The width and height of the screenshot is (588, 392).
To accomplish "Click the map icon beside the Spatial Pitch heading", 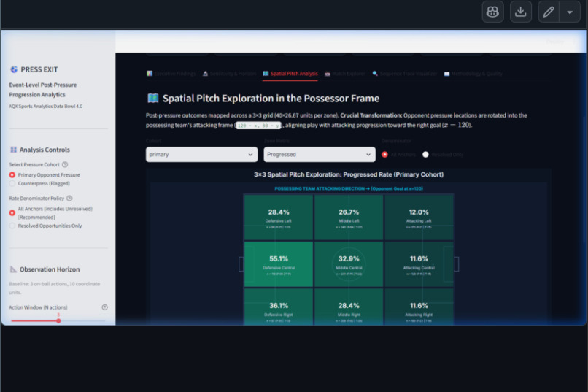I will (153, 99).
